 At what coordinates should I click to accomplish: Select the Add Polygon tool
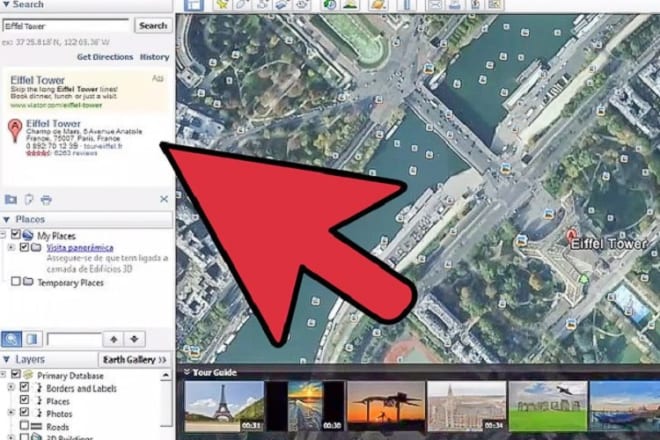pos(243,5)
